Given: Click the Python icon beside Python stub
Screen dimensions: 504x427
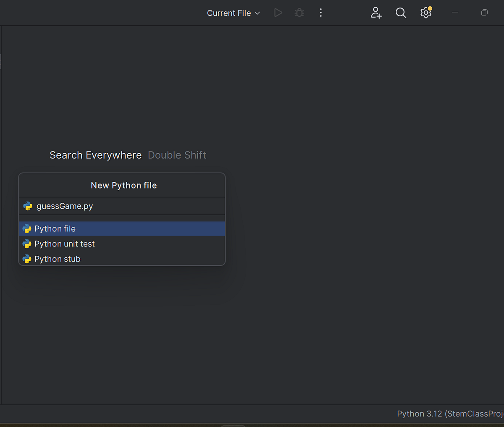Looking at the screenshot, I should [x=27, y=259].
